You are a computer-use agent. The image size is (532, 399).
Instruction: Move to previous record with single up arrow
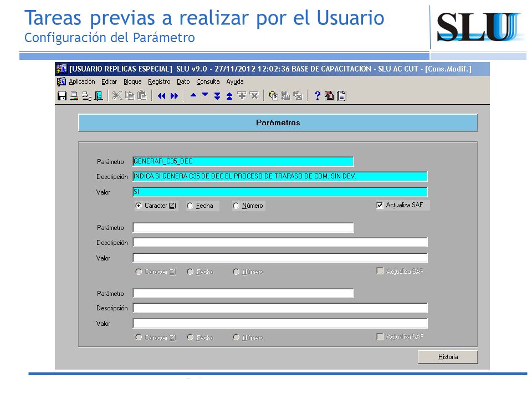pos(193,95)
